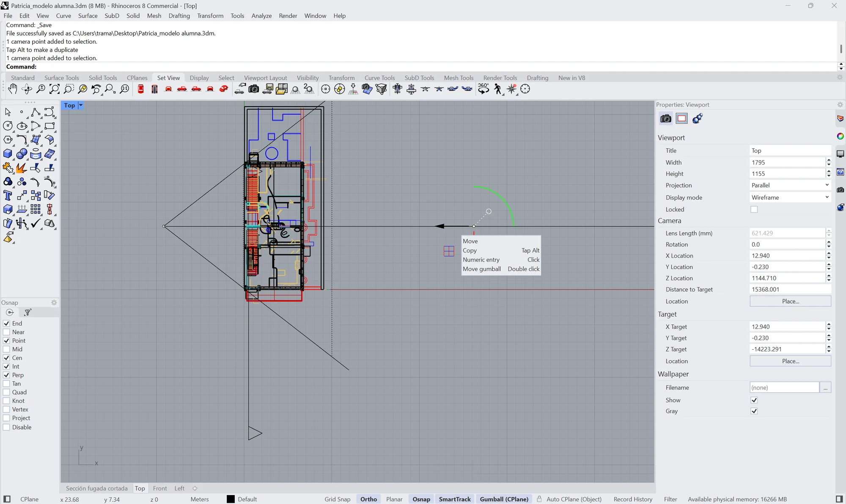This screenshot has height=504, width=846.
Task: Click the camera Location Place button
Action: pos(790,301)
